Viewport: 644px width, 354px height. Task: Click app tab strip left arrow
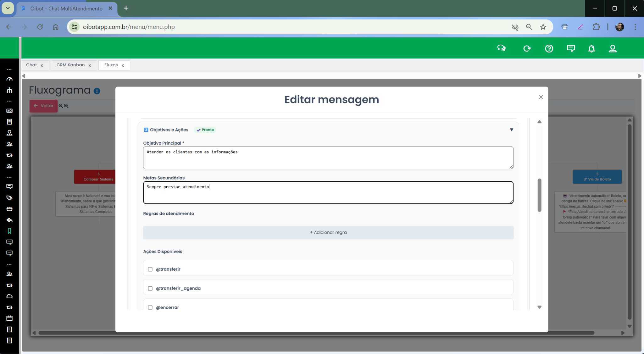[24, 76]
